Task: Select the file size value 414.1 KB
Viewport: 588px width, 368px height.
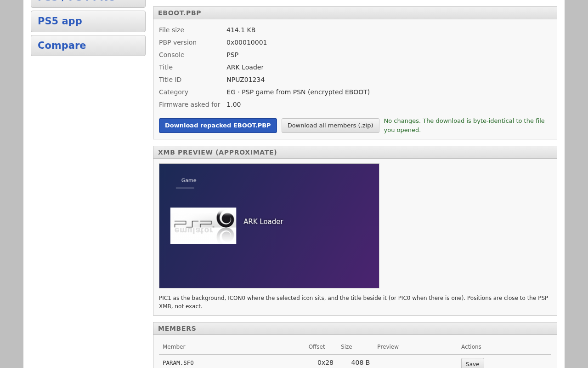Action: click(241, 30)
